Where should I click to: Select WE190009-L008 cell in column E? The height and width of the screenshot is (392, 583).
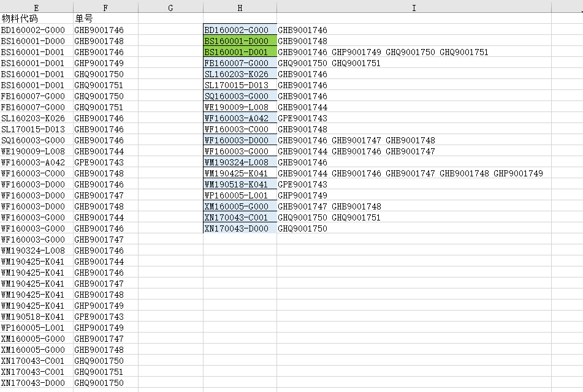click(x=36, y=151)
